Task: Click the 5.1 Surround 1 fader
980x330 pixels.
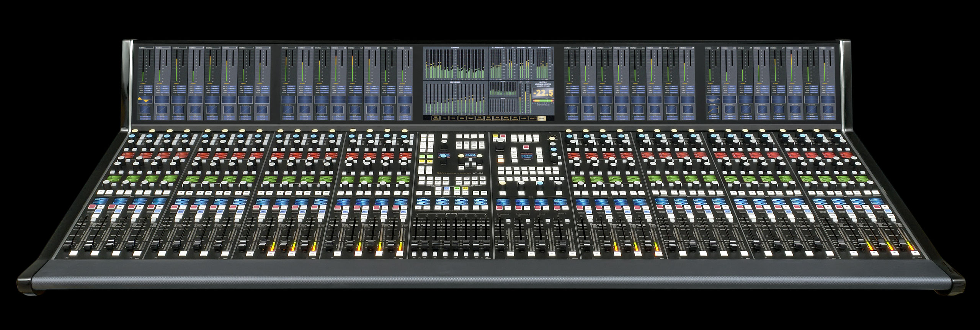Action: point(501,245)
